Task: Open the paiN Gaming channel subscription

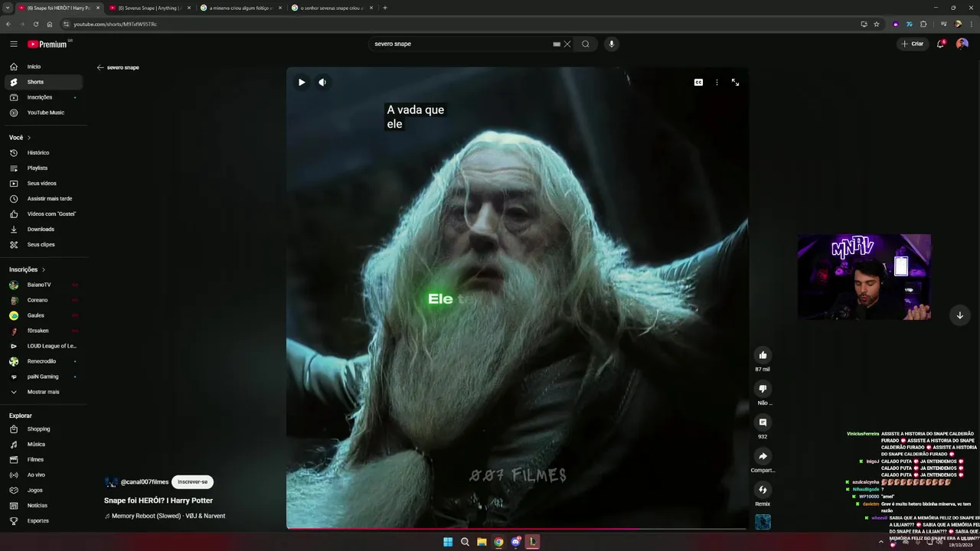Action: coord(43,377)
